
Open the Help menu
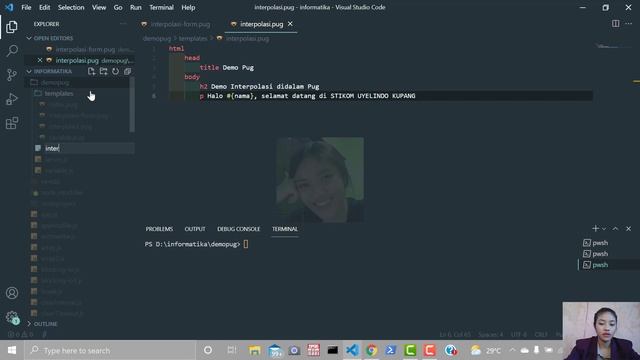pos(188,7)
